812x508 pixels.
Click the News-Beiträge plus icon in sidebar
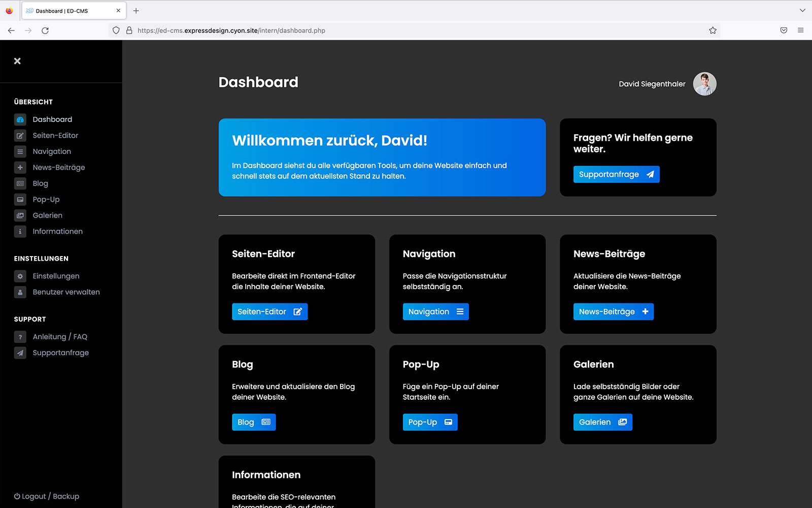20,168
